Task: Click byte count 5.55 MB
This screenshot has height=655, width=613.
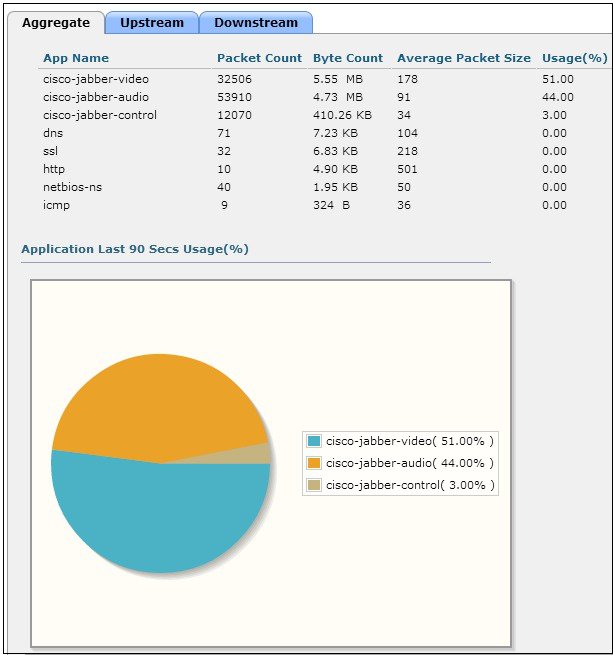Action: pyautogui.click(x=338, y=79)
